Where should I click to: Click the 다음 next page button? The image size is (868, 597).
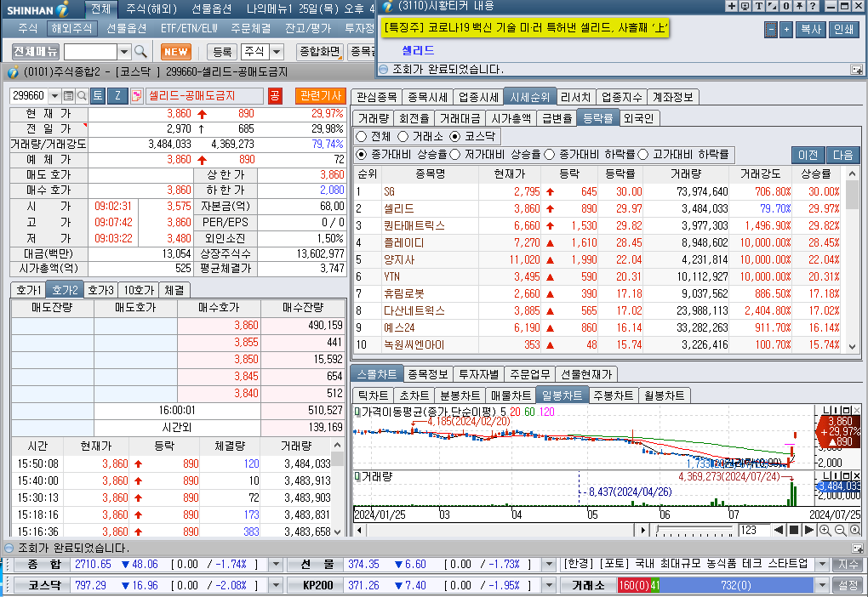[843, 155]
